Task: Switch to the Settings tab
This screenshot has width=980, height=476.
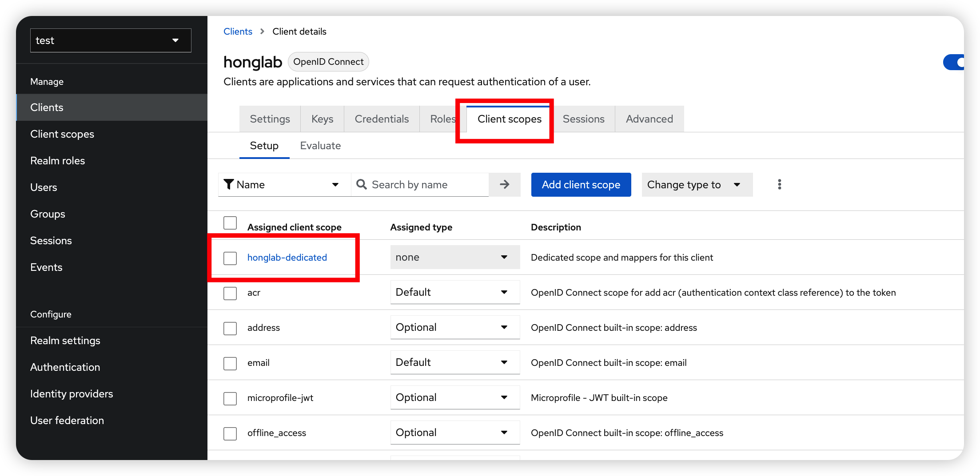Action: [x=270, y=119]
